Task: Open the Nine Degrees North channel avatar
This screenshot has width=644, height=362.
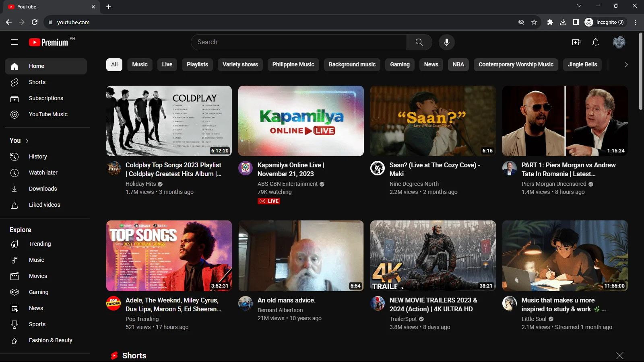Action: coord(378,168)
